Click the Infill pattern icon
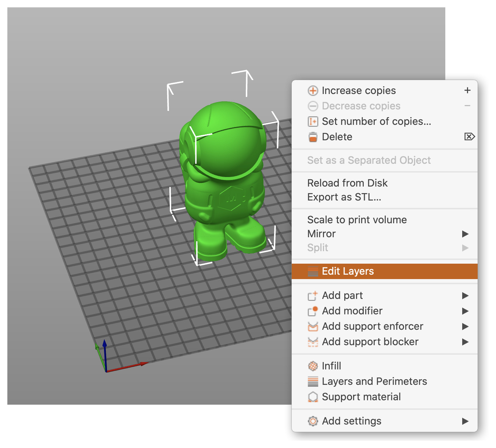 [313, 366]
